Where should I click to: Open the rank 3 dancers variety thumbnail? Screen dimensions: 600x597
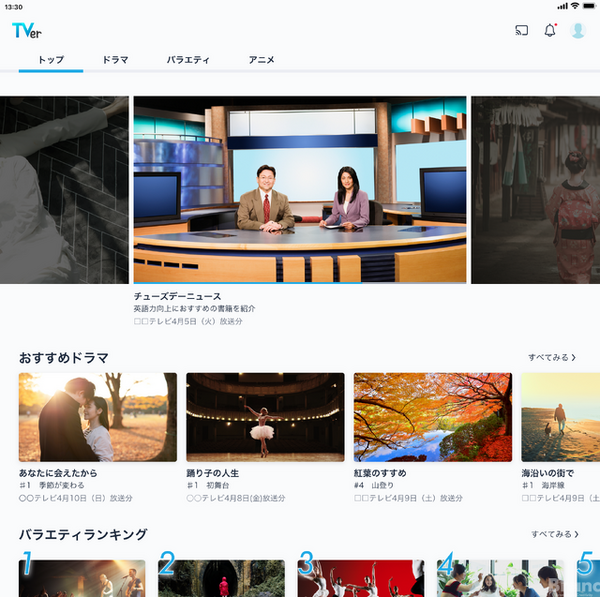pos(361,578)
